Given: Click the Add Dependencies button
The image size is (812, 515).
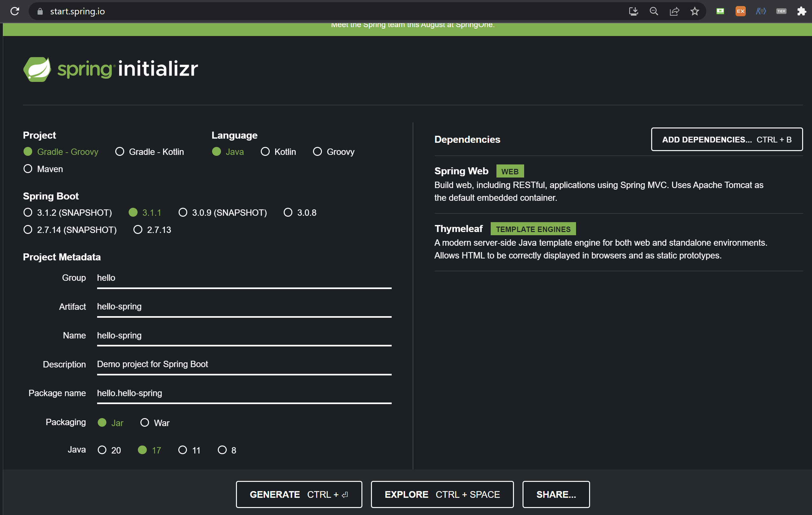Looking at the screenshot, I should [x=726, y=139].
